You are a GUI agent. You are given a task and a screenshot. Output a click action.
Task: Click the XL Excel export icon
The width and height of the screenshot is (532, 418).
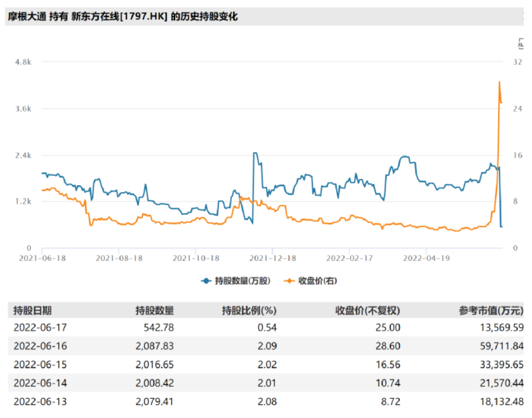pyautogui.click(x=521, y=44)
